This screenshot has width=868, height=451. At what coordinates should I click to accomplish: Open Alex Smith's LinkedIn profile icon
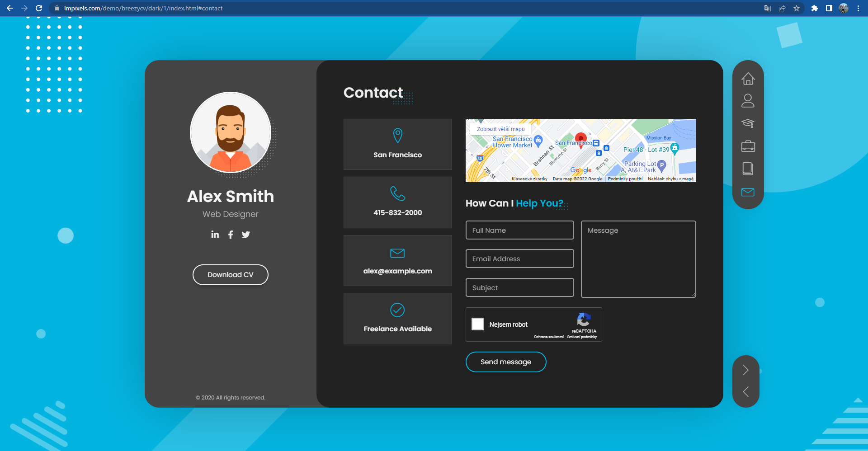[x=215, y=234]
